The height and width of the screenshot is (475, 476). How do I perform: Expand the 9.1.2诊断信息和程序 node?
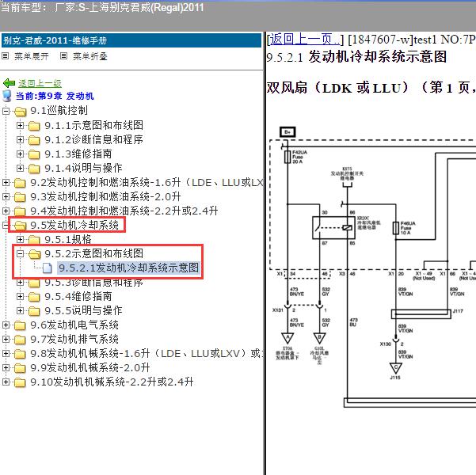pos(20,139)
